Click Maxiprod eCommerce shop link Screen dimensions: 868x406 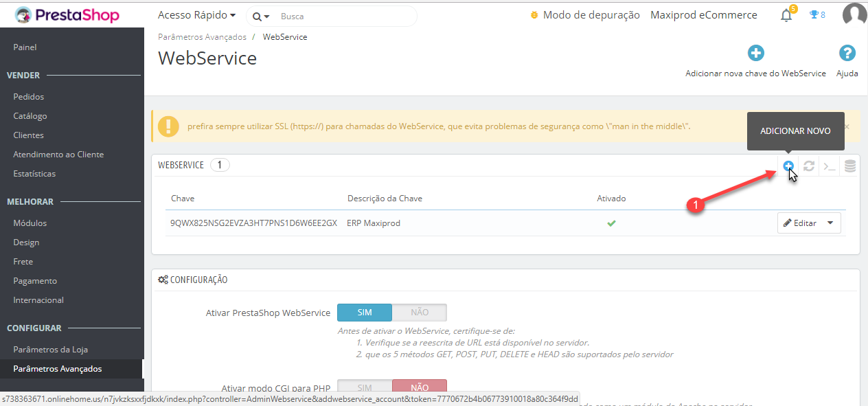pos(704,15)
